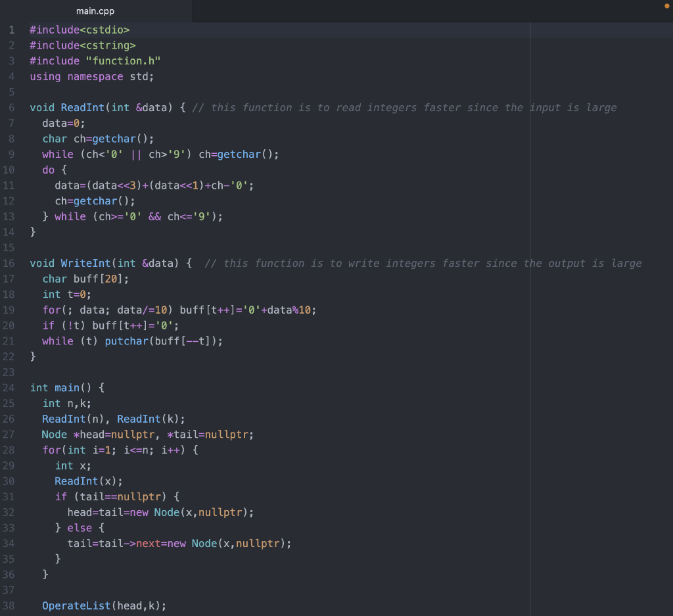Screen dimensions: 673x616
Task: Click line number 6 in the gutter
Action: 11,107
